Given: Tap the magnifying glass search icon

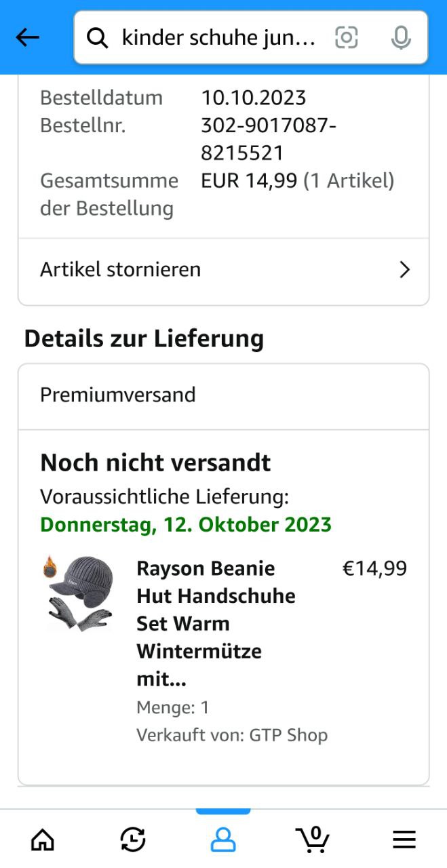Looking at the screenshot, I should [x=98, y=39].
